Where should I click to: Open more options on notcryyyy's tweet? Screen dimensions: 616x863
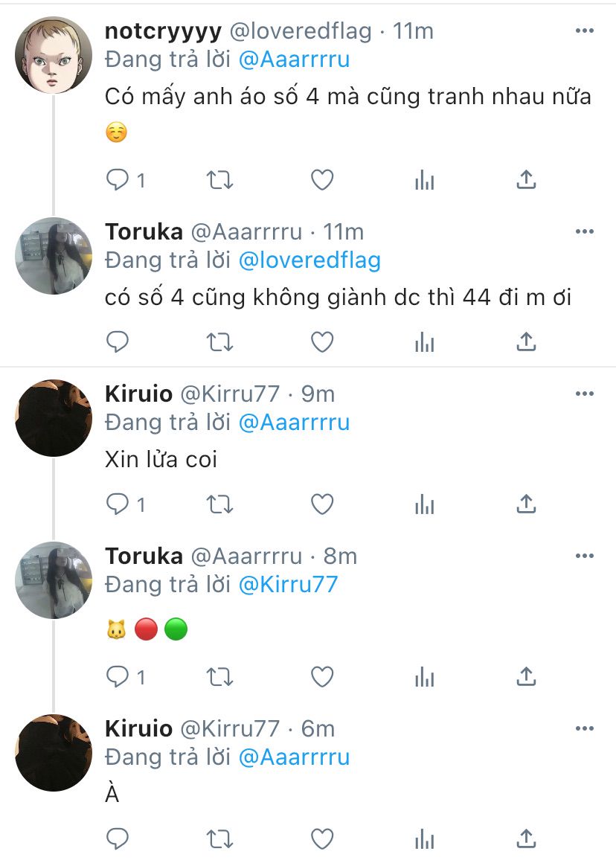(585, 31)
